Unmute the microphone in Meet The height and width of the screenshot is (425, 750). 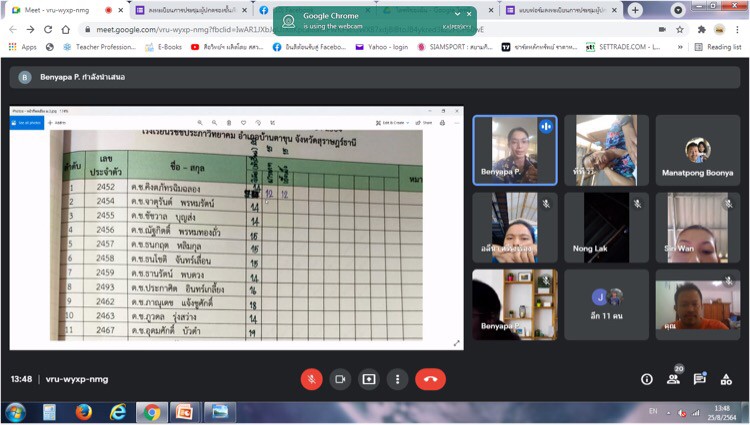[312, 379]
